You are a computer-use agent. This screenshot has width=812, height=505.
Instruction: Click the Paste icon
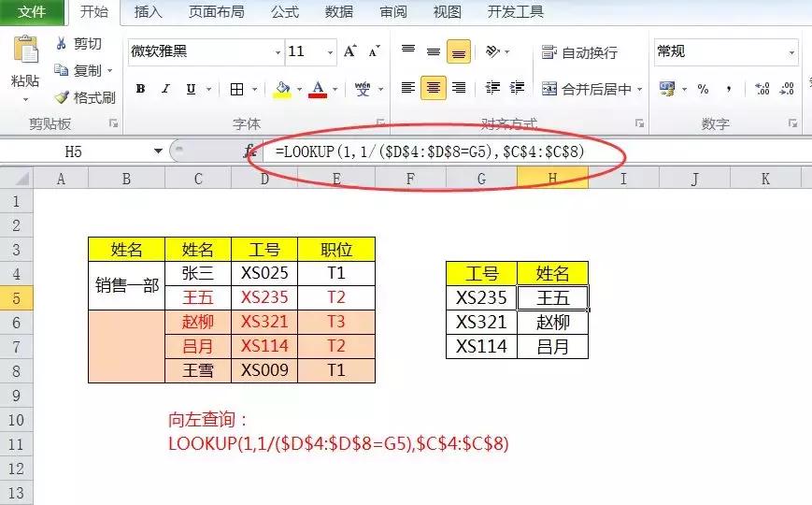[25, 50]
